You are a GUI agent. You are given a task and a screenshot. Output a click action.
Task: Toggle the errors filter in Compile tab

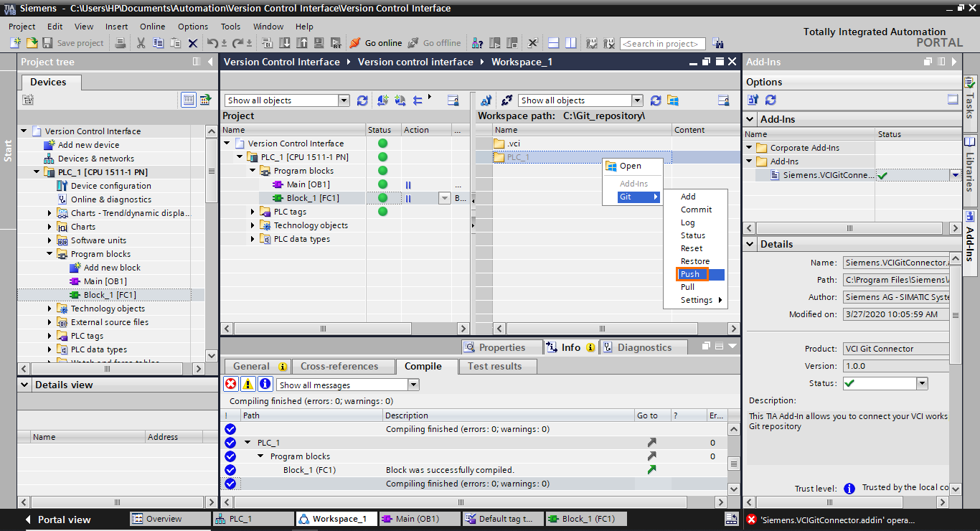pos(231,384)
